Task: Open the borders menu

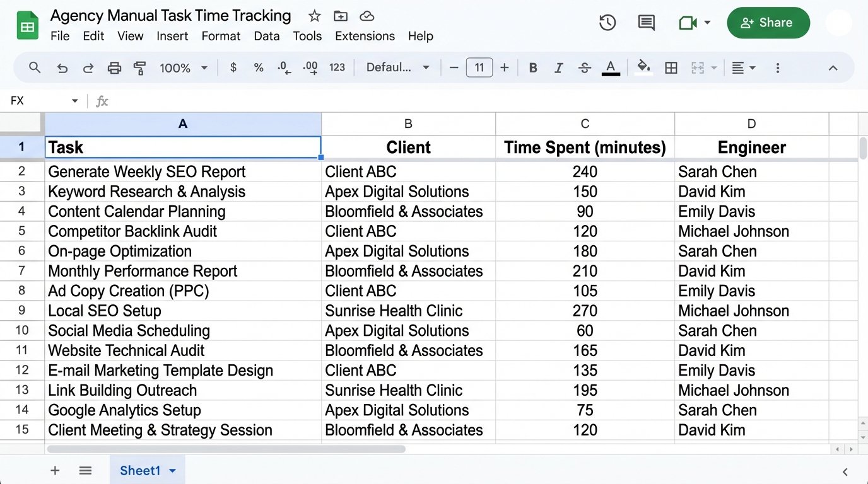Action: pos(671,67)
